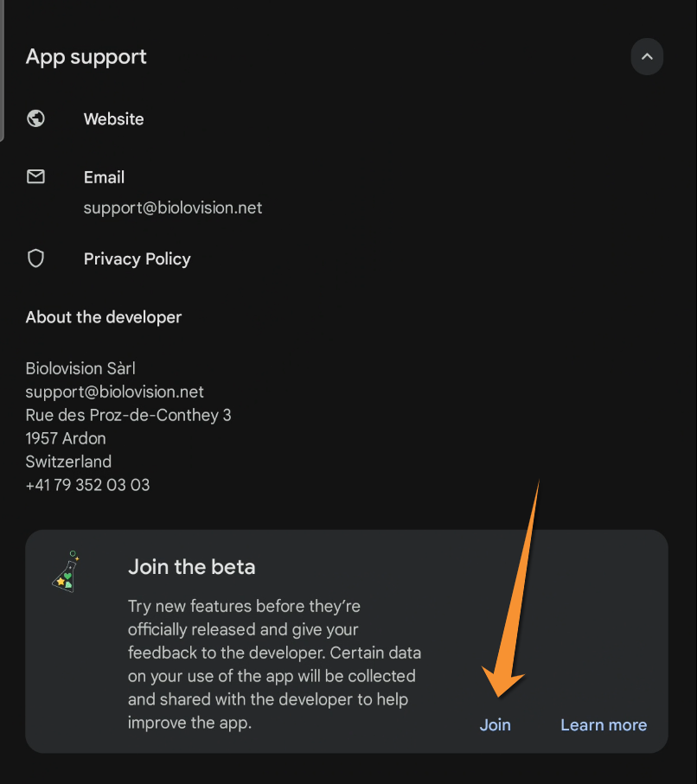Select the Biolovision Sàrl developer name
The width and height of the screenshot is (697, 784).
80,368
